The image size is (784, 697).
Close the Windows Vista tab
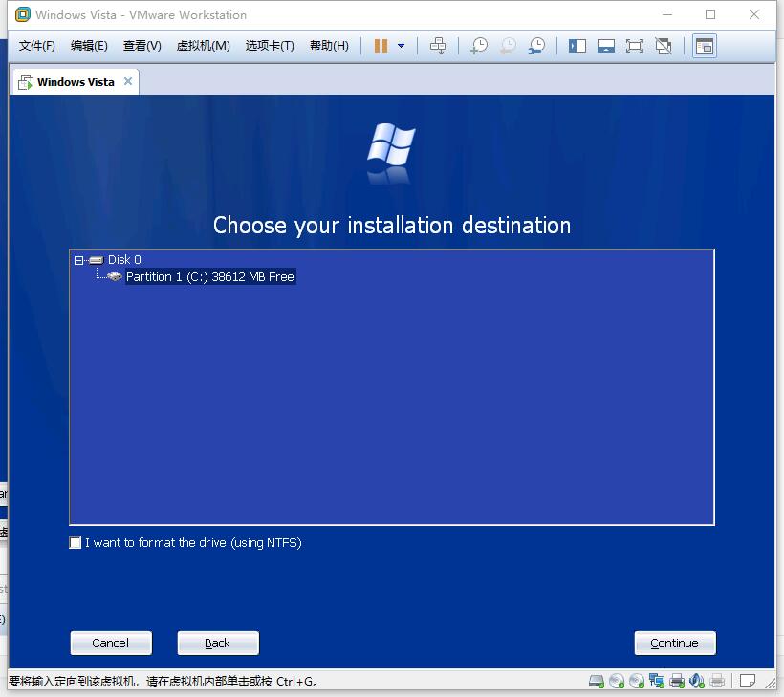pyautogui.click(x=128, y=81)
